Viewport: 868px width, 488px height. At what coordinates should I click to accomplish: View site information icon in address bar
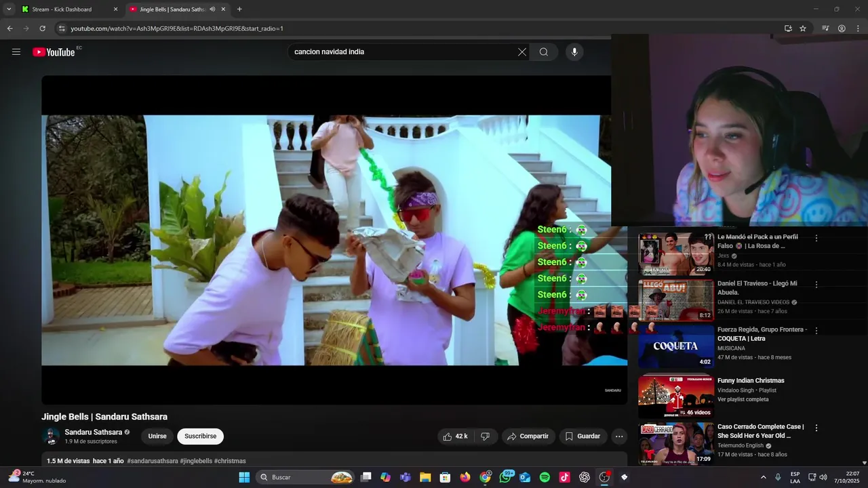[x=62, y=28]
